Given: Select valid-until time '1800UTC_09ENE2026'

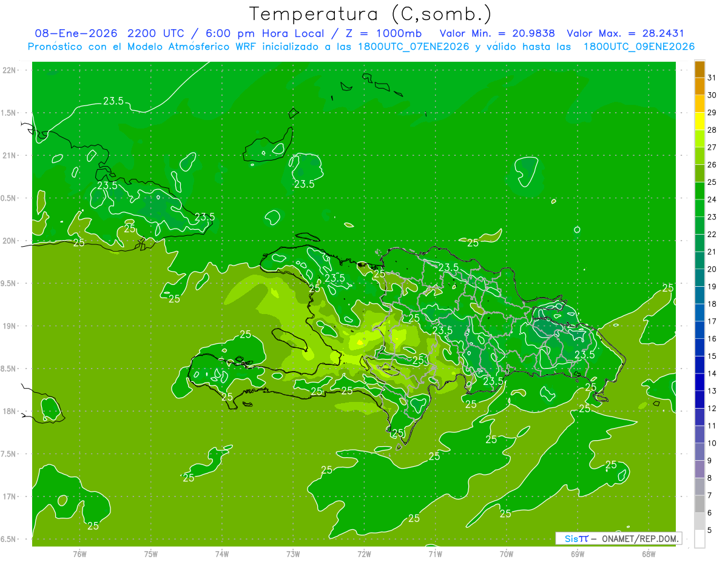Looking at the screenshot, I should click(639, 47).
